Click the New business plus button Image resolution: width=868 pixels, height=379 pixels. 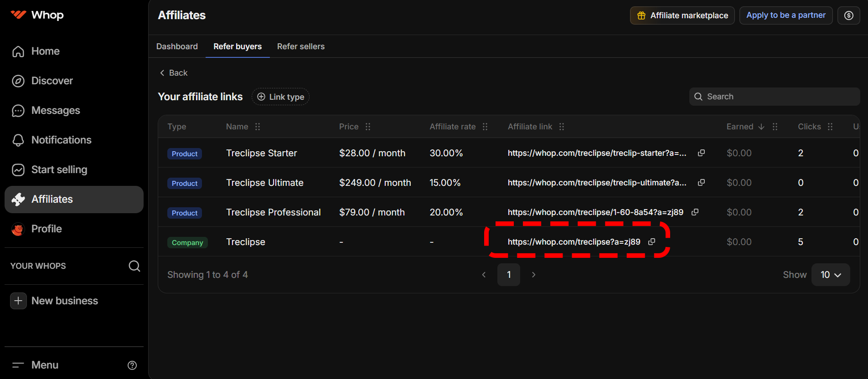point(18,301)
